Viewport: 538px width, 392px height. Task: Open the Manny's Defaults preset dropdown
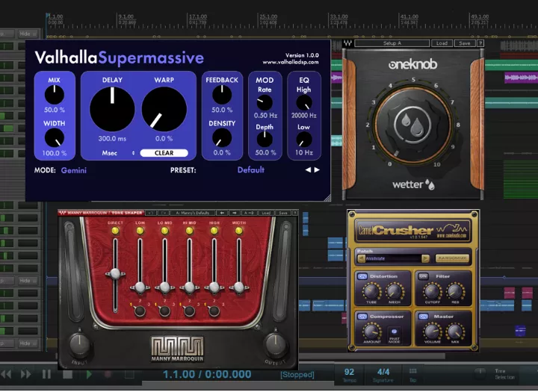click(x=193, y=213)
